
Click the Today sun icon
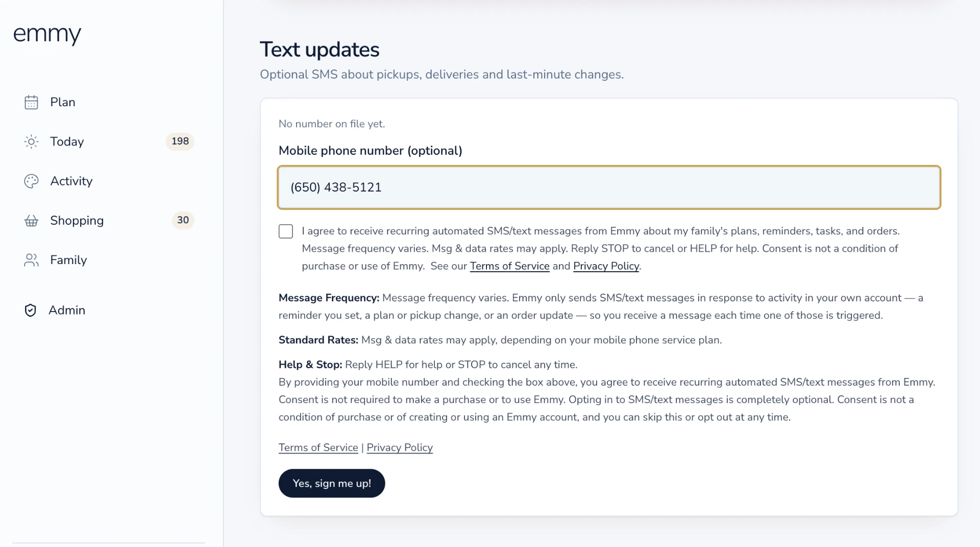[x=31, y=141]
